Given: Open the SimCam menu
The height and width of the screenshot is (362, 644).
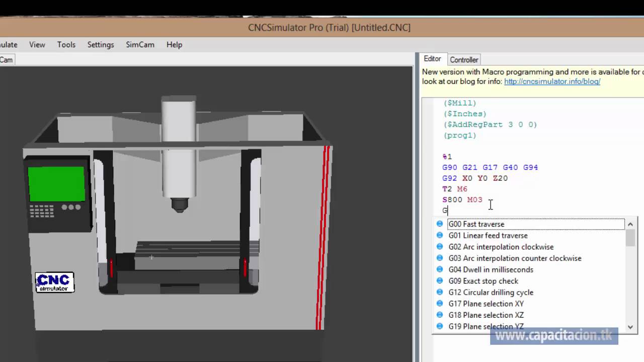Looking at the screenshot, I should 140,44.
